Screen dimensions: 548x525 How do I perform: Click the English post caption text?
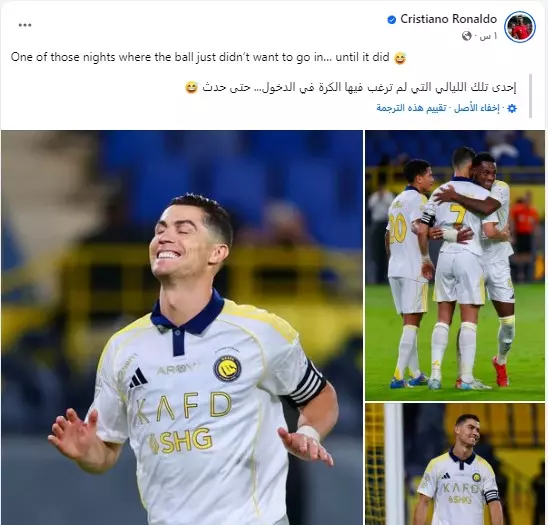pyautogui.click(x=200, y=57)
